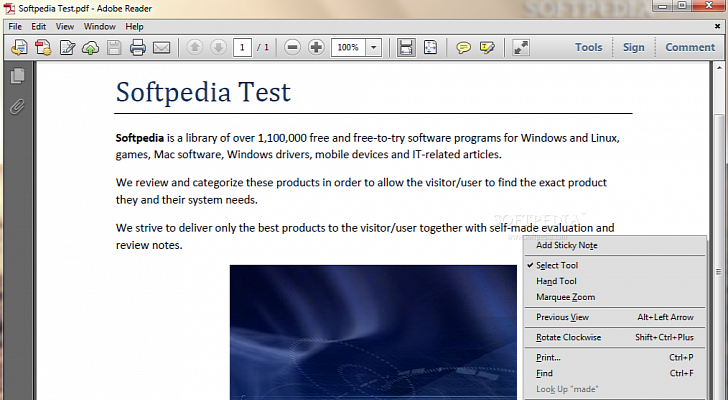Select Add Sticky Note menu entry
The width and height of the screenshot is (728, 400).
(x=566, y=245)
